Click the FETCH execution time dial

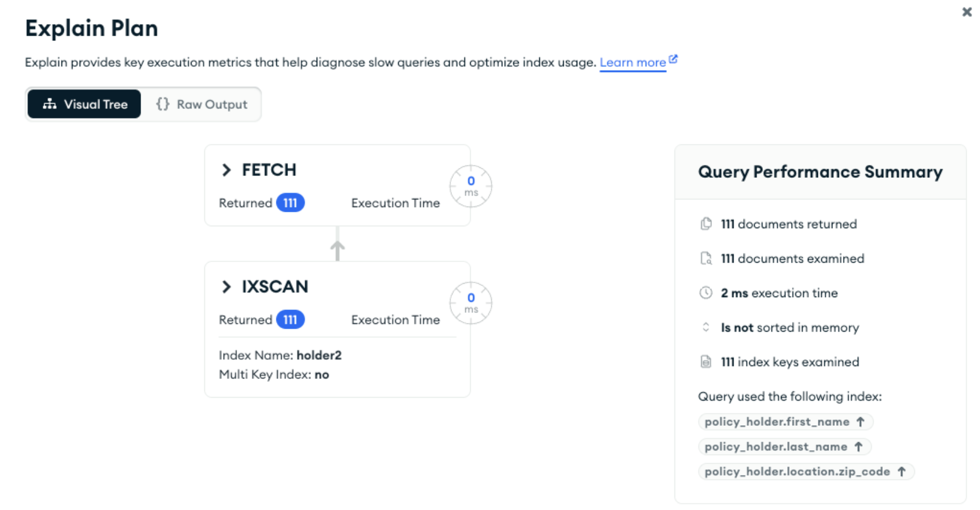click(x=471, y=187)
